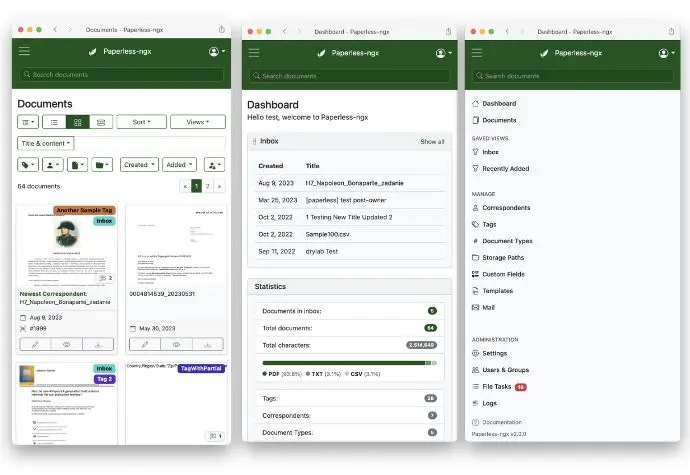The height and width of the screenshot is (475, 690).
Task: Open File Tasks in sidebar
Action: 499,387
